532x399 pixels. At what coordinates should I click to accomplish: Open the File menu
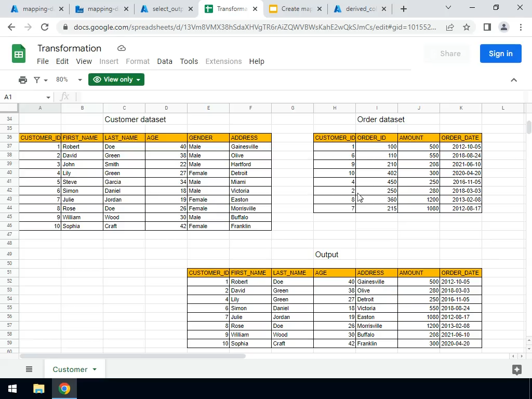43,61
